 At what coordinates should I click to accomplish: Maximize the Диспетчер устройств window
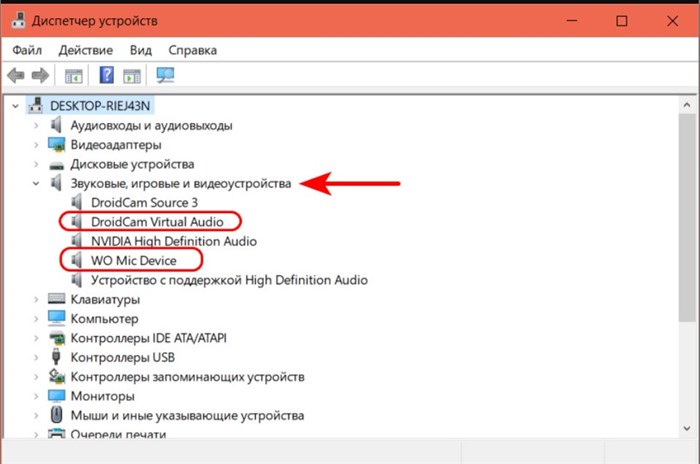pos(622,21)
